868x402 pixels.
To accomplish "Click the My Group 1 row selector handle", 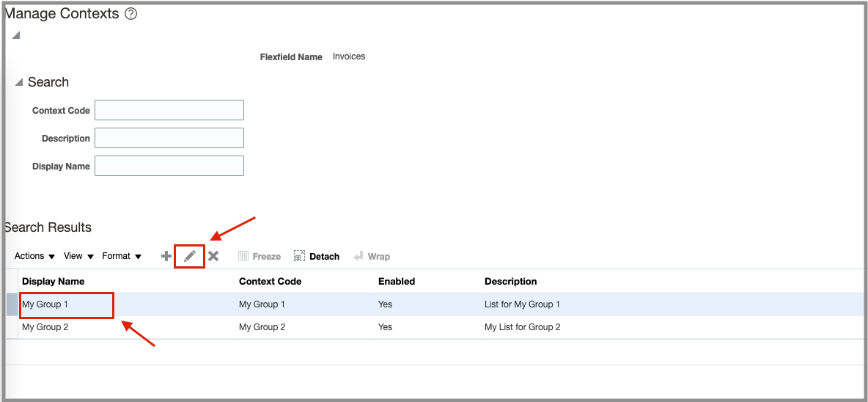I will click(12, 304).
